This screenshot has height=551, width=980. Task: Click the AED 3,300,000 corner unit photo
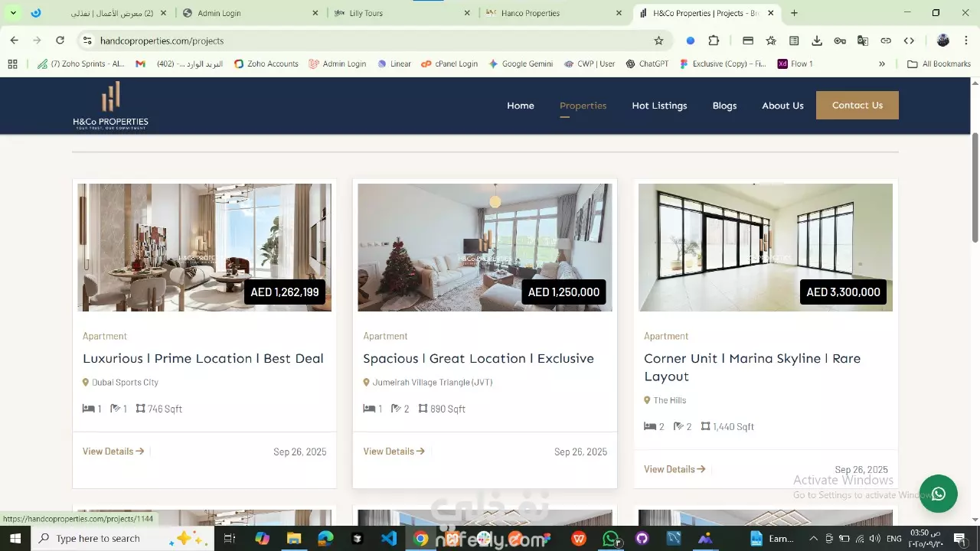click(x=766, y=247)
